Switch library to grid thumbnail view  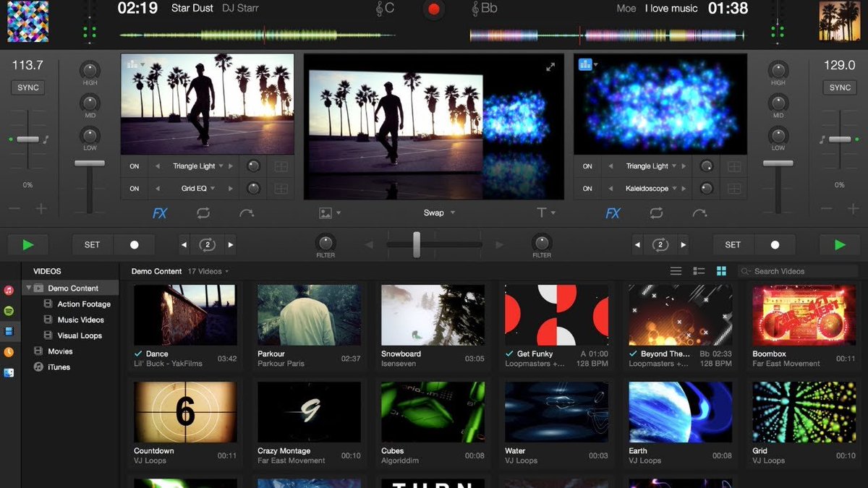pyautogui.click(x=721, y=271)
